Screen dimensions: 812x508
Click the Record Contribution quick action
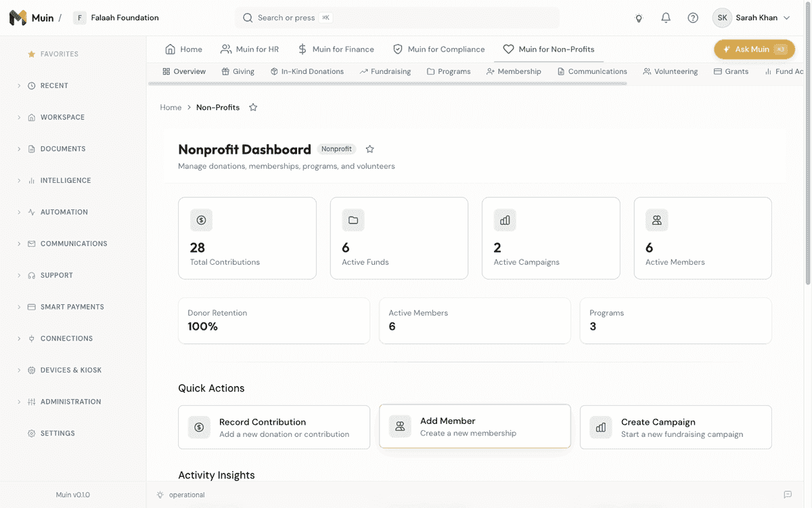pos(274,427)
